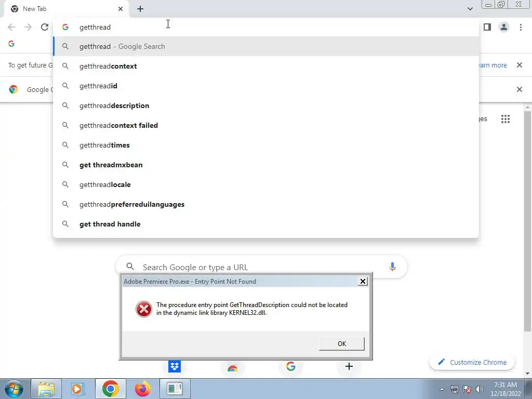The image size is (532, 399).
Task: Dismiss the Google Chrome notification bar
Action: 519,89
